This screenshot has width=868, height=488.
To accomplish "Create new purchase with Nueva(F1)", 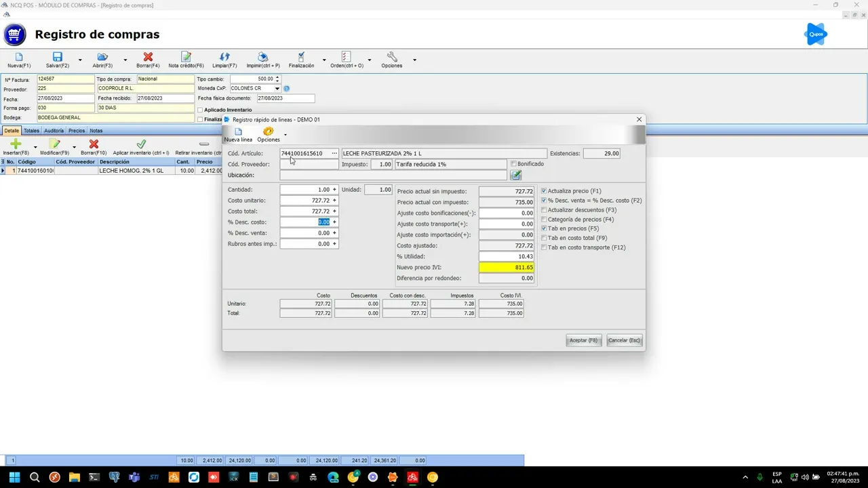I will (19, 60).
